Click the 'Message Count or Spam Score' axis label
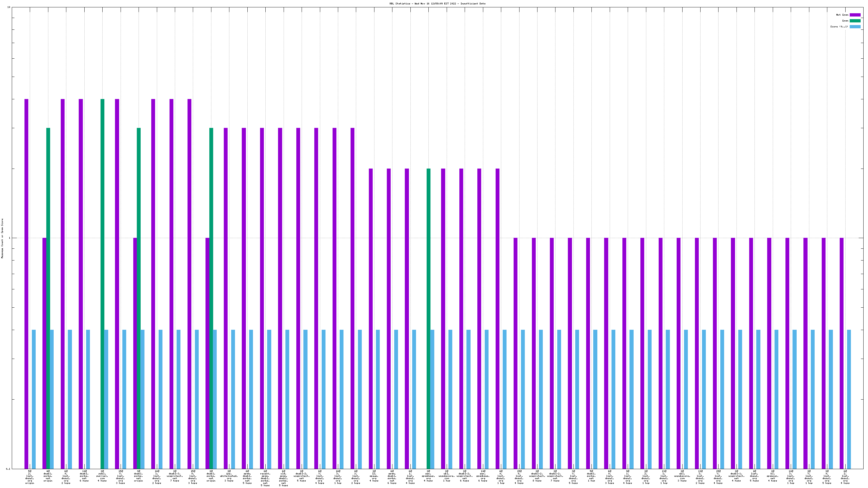The height and width of the screenshot is (488, 868). (2, 238)
